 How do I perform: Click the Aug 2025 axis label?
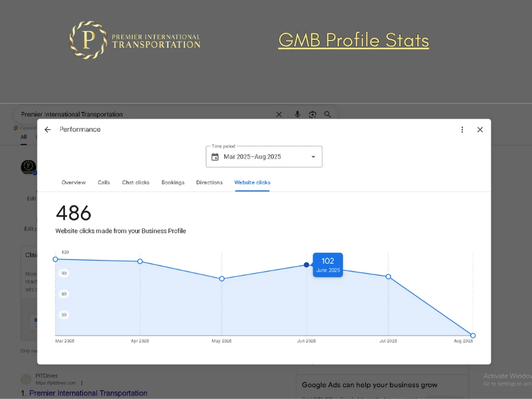coord(463,341)
